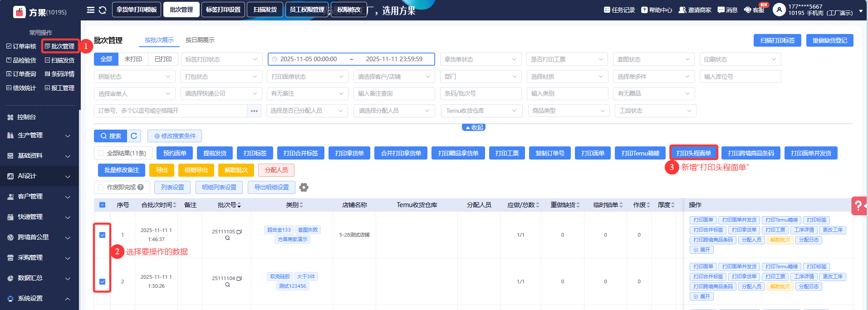This screenshot has height=310, width=868.
Task: Select the 已打印 print filter option
Action: [x=163, y=59]
